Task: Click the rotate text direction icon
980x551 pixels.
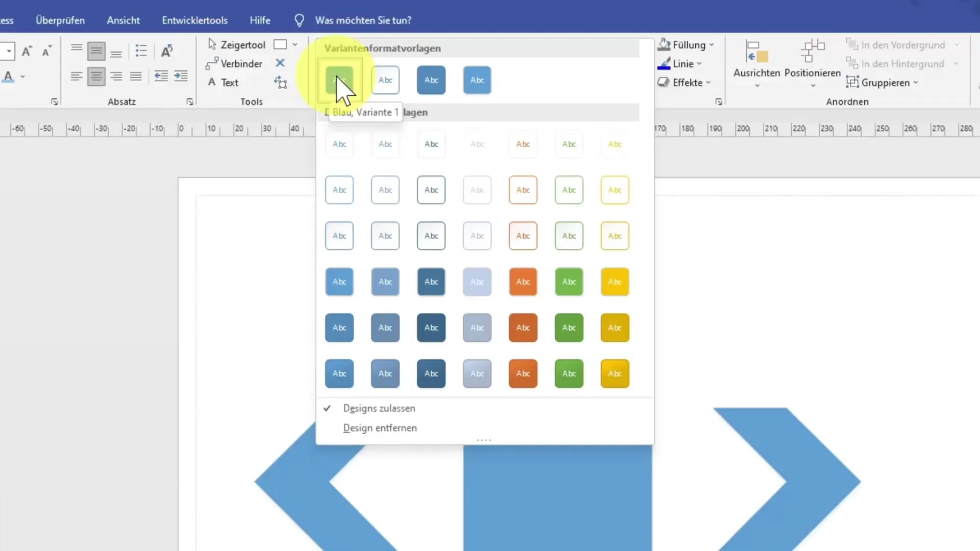Action: pos(167,51)
